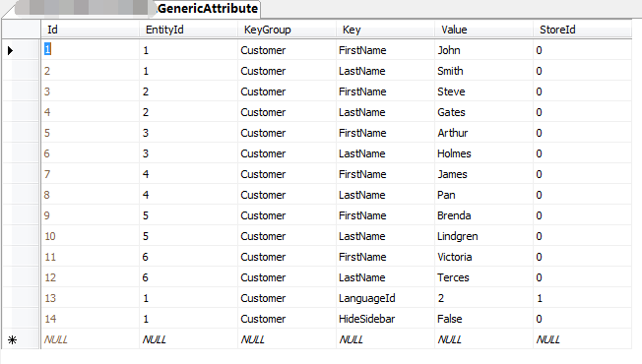This screenshot has height=364, width=642.
Task: Click the new row asterisk indicator
Action: (x=12, y=339)
